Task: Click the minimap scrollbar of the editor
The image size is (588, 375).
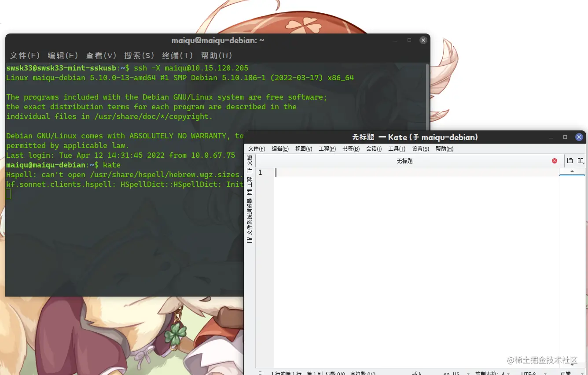Action: pos(572,269)
